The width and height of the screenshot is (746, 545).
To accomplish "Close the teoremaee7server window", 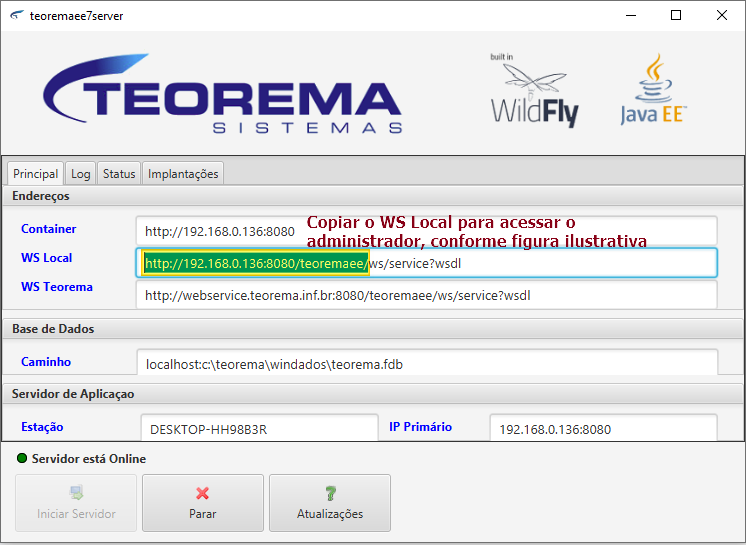I will pyautogui.click(x=722, y=15).
